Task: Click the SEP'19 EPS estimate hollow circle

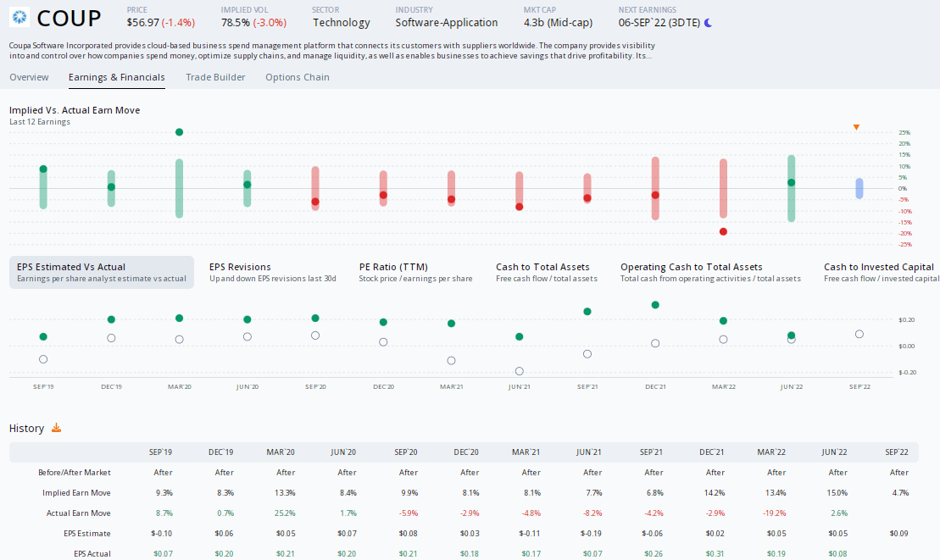Action: 43,359
